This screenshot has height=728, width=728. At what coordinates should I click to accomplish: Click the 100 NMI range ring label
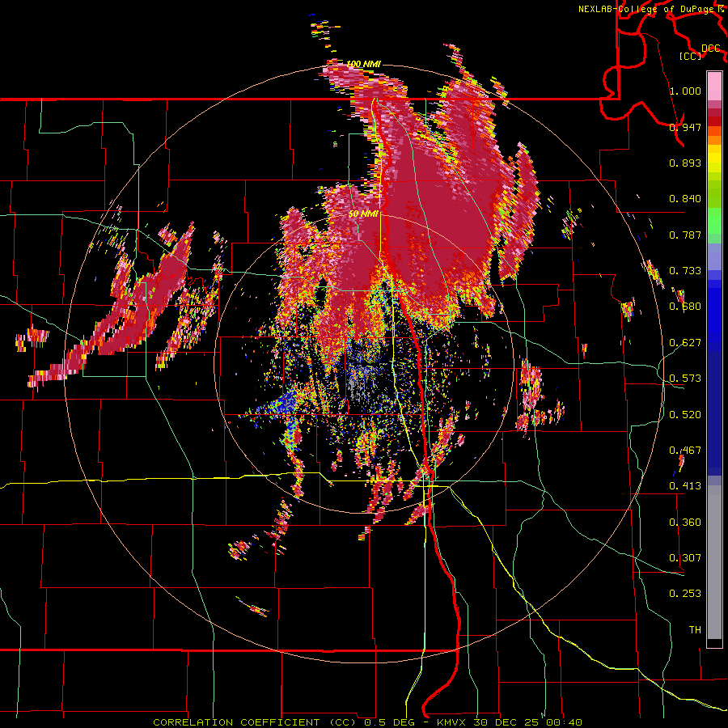[x=363, y=64]
